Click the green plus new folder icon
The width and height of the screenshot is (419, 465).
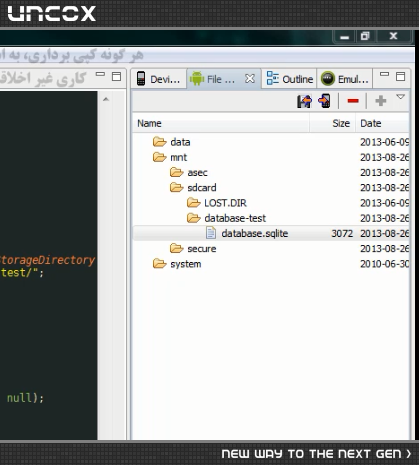point(381,101)
